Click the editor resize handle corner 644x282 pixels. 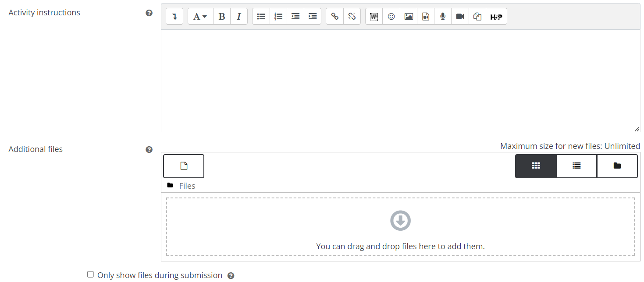point(637,129)
